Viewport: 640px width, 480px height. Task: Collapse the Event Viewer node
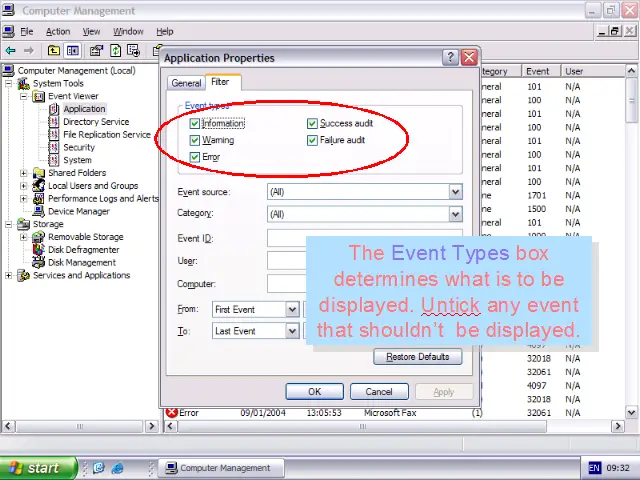tap(24, 96)
